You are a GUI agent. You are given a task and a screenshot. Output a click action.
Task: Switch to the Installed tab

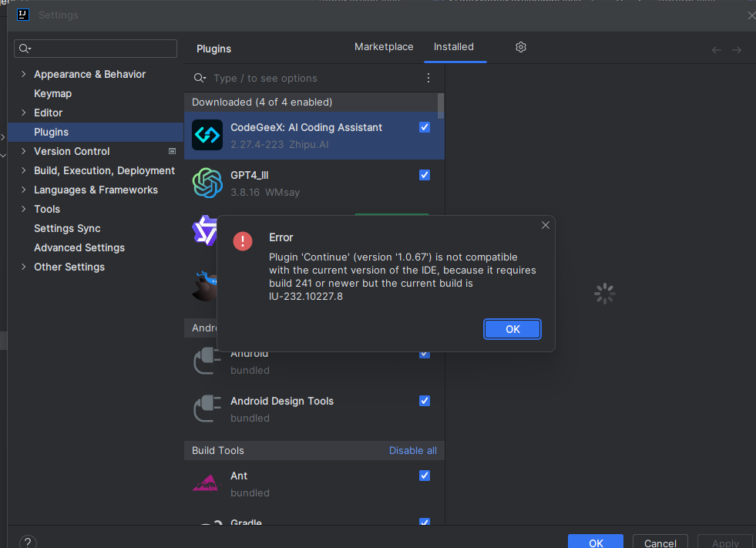pos(454,47)
